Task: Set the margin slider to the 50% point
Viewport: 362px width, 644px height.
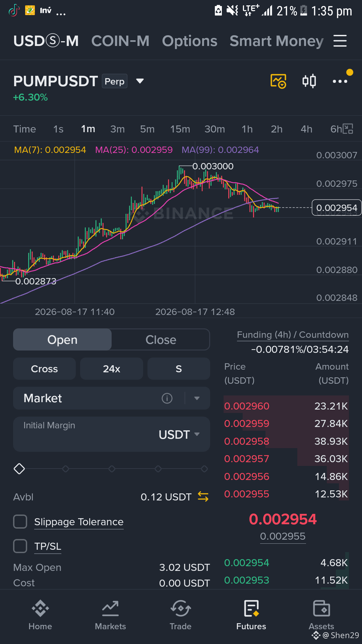Action: (x=112, y=469)
